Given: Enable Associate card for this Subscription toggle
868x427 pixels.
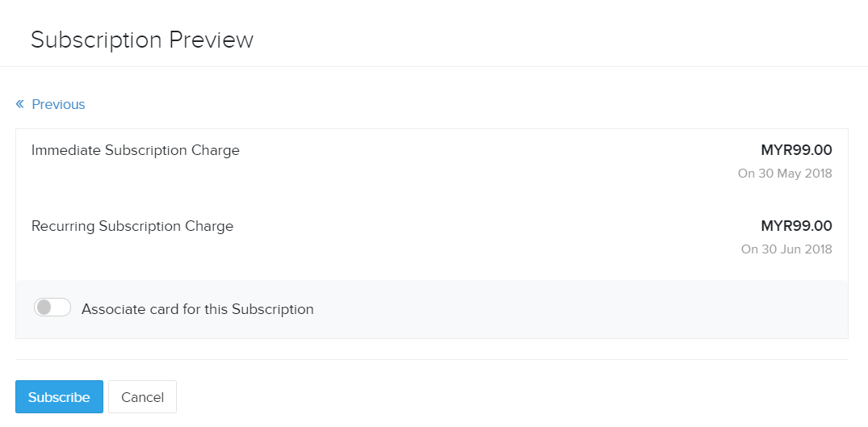Looking at the screenshot, I should point(52,308).
